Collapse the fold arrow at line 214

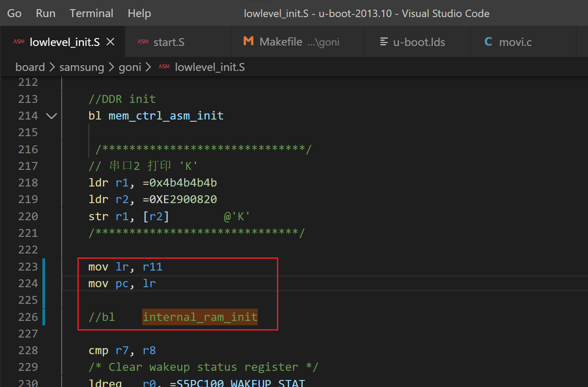[x=52, y=116]
